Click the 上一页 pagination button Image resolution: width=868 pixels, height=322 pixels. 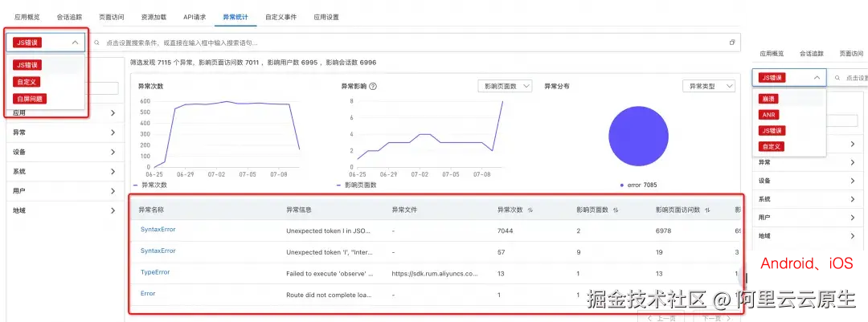[x=661, y=317]
